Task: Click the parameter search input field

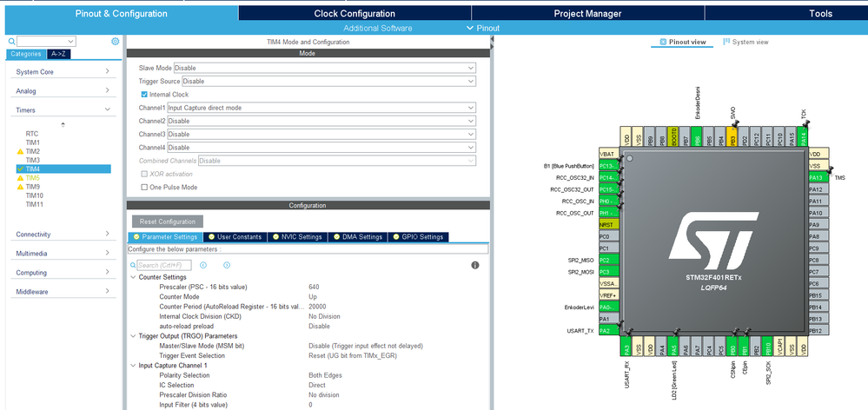Action: [x=164, y=265]
